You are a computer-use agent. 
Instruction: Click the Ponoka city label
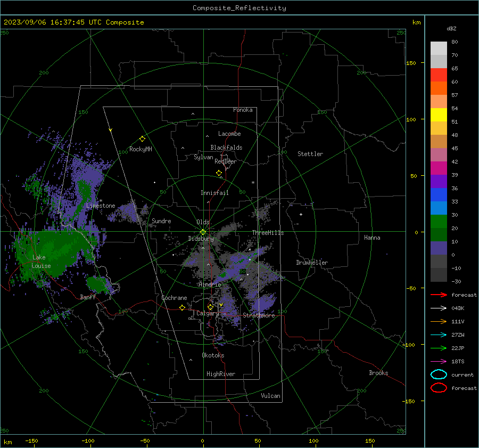(243, 110)
